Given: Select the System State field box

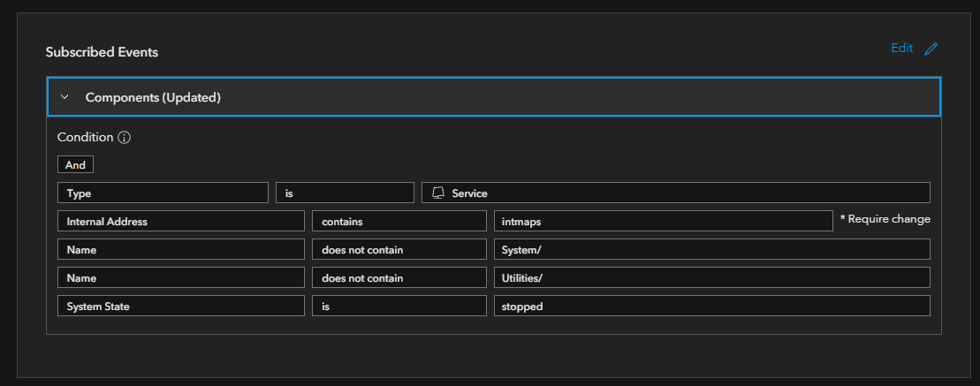Looking at the screenshot, I should [x=180, y=306].
